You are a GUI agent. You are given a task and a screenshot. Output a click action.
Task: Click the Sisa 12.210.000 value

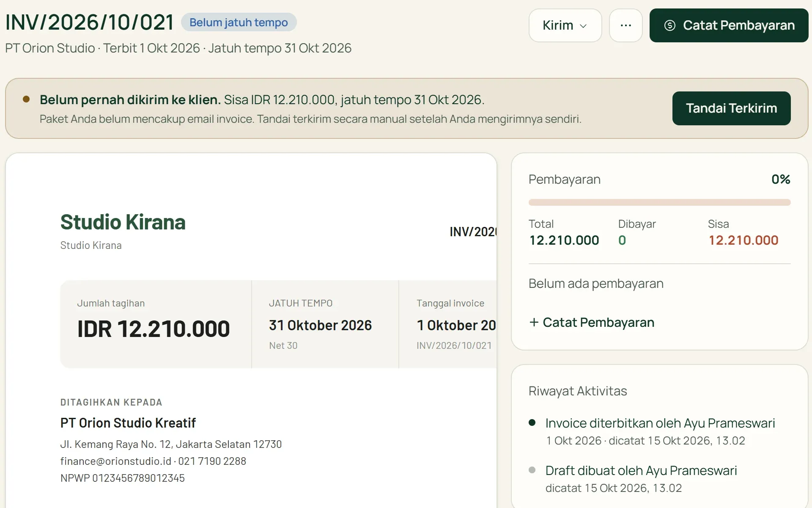743,240
